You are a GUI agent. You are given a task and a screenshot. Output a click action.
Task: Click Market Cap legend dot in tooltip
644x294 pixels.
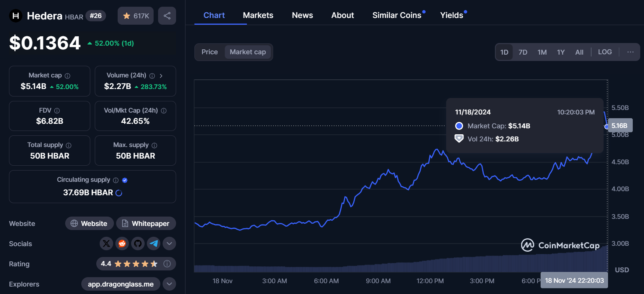(x=459, y=126)
